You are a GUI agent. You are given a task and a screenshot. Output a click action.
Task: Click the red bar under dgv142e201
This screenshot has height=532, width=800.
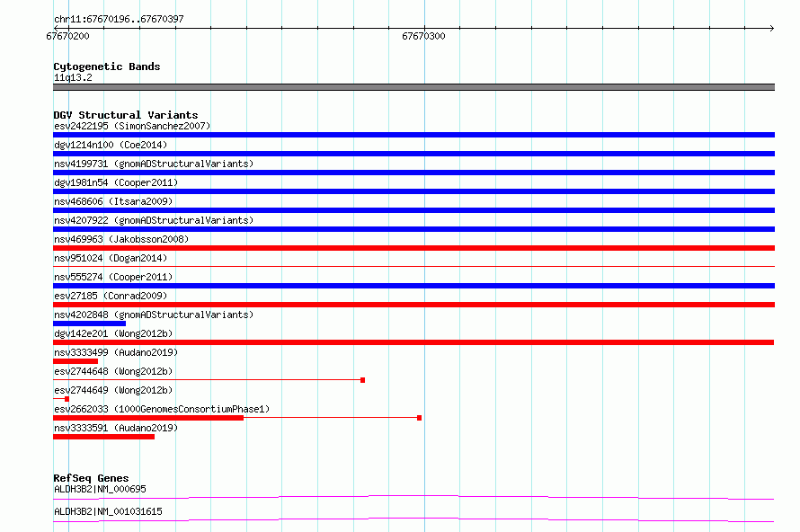tap(413, 342)
